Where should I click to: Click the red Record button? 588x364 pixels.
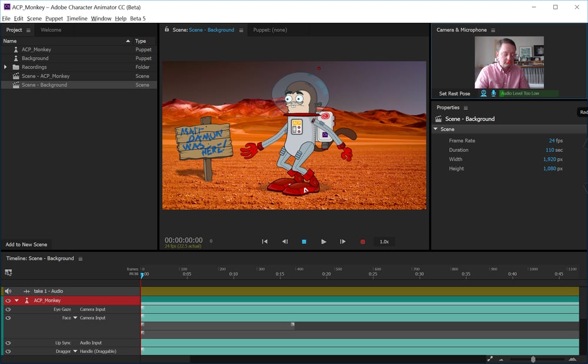point(363,242)
